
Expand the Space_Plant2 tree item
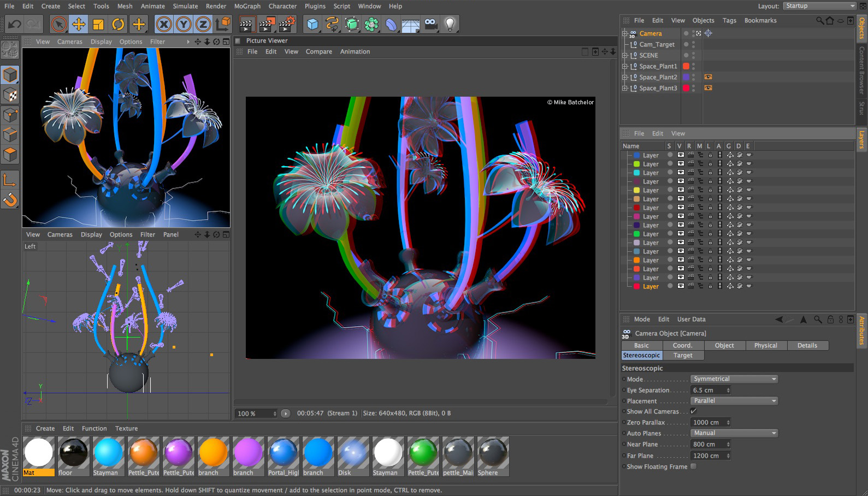tap(625, 77)
